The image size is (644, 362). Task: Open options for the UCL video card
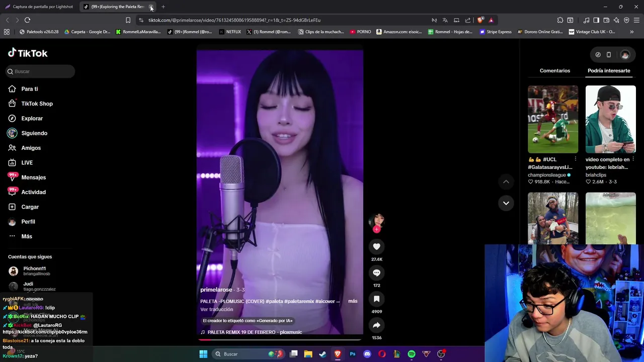tap(576, 159)
